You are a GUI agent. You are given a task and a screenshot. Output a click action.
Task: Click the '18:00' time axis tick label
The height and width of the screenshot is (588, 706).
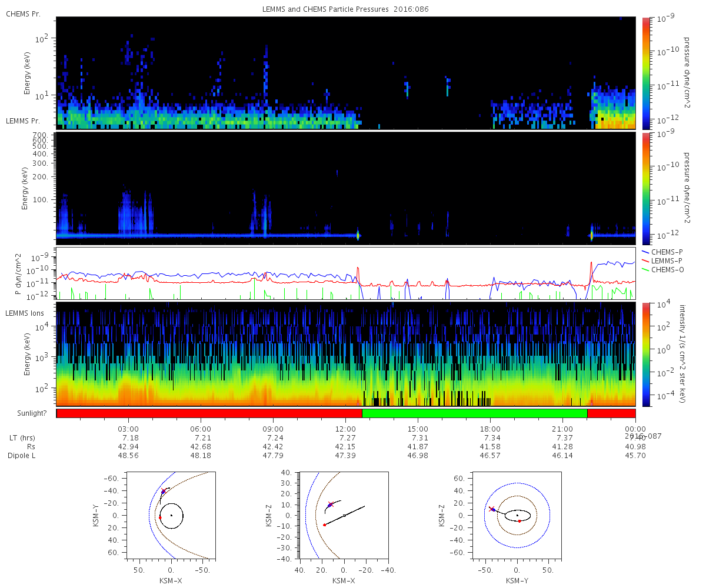[491, 429]
